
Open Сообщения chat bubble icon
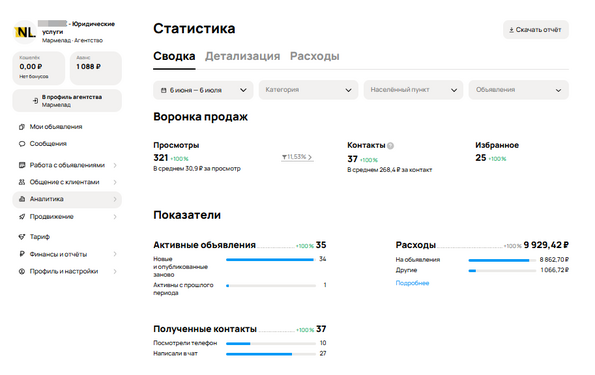22,144
